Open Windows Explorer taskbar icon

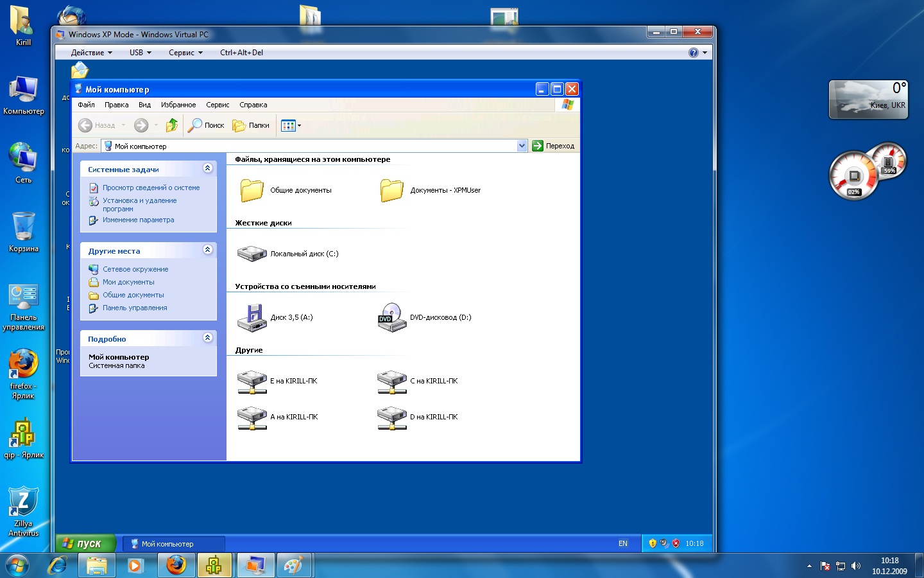pyautogui.click(x=97, y=565)
